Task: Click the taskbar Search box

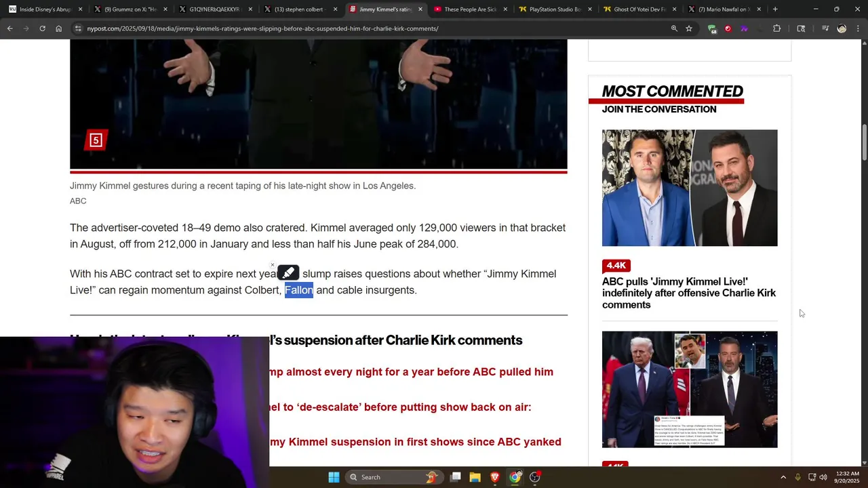Action: point(394,477)
